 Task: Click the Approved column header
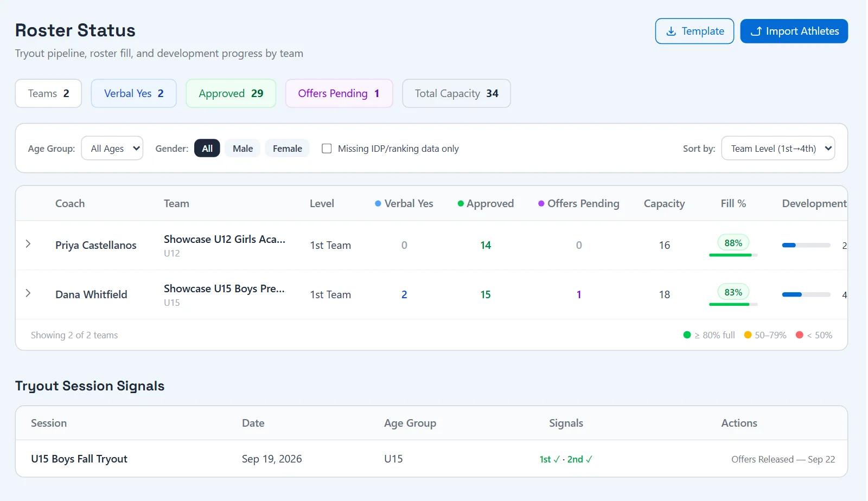[486, 203]
